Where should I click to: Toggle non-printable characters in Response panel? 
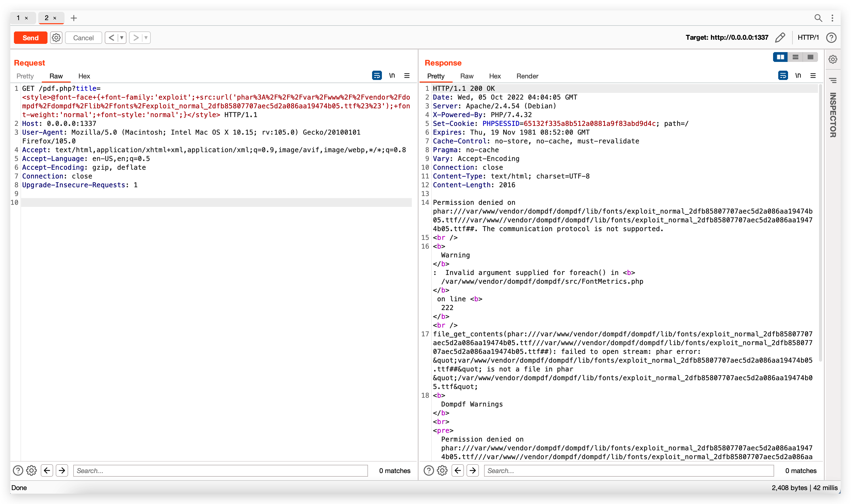point(798,75)
